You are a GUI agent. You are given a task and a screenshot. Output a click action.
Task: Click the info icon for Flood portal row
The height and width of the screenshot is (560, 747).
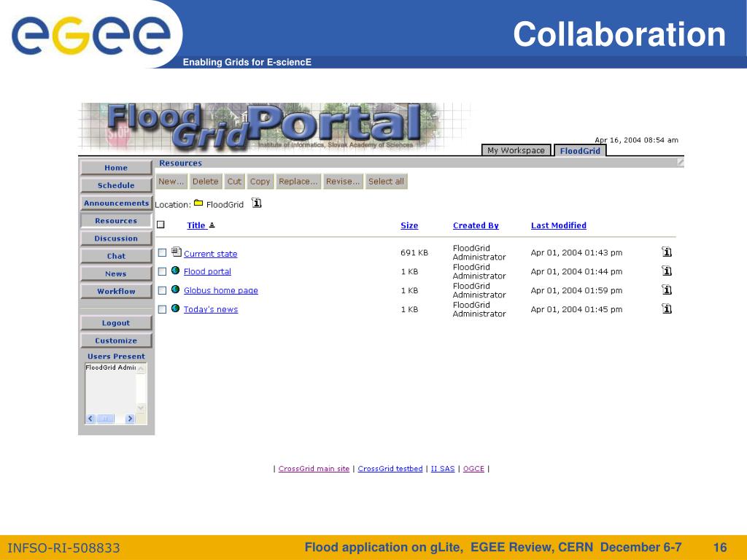pos(667,271)
